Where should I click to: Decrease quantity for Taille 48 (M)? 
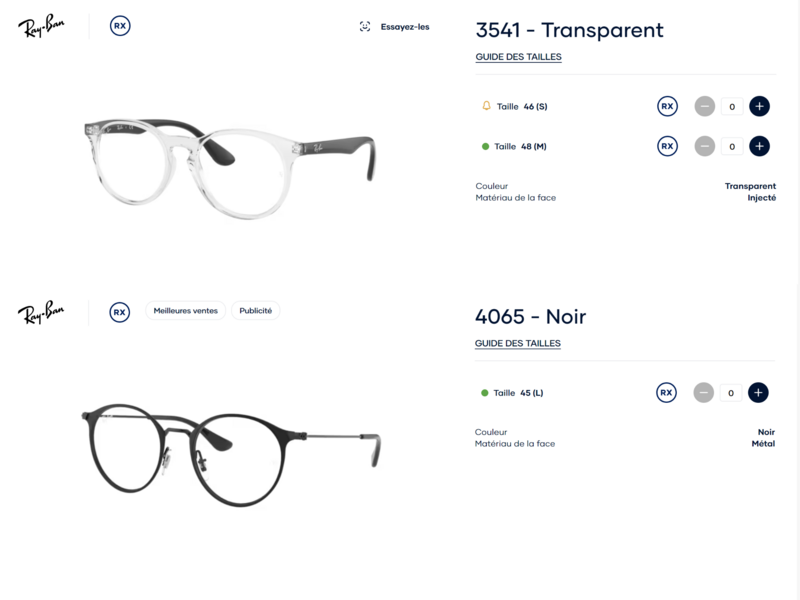[x=705, y=146]
